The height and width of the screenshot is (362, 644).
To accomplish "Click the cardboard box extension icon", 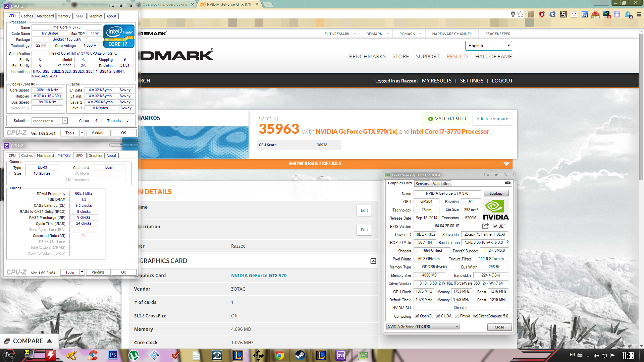I will [x=531, y=14].
